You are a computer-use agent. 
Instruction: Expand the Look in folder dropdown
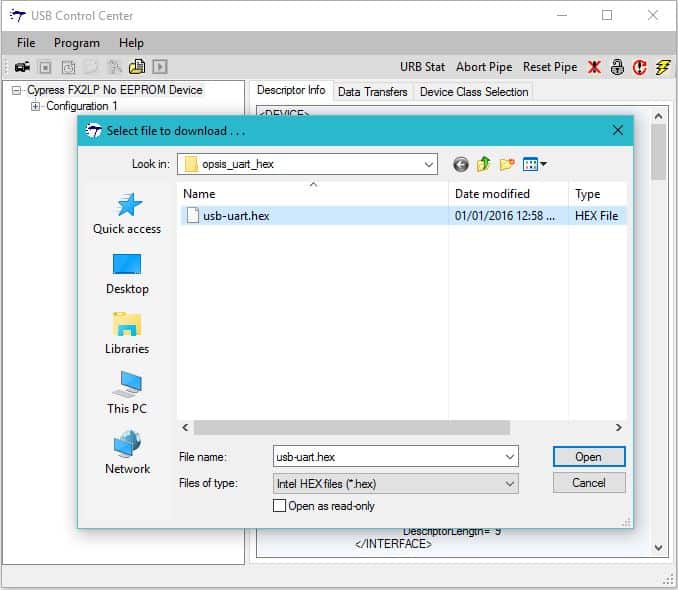pos(429,164)
